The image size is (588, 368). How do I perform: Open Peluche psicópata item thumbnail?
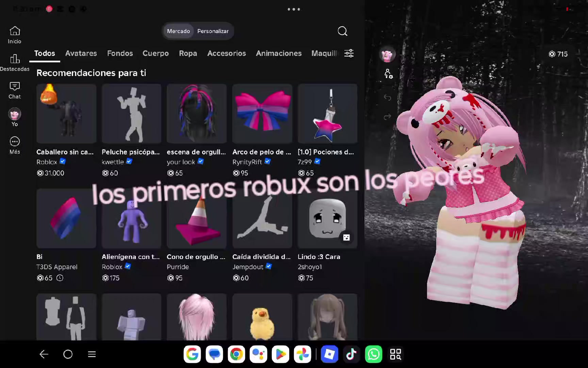[131, 113]
